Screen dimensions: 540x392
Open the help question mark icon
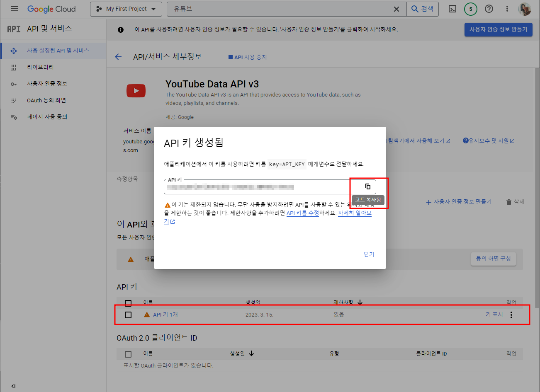point(489,9)
